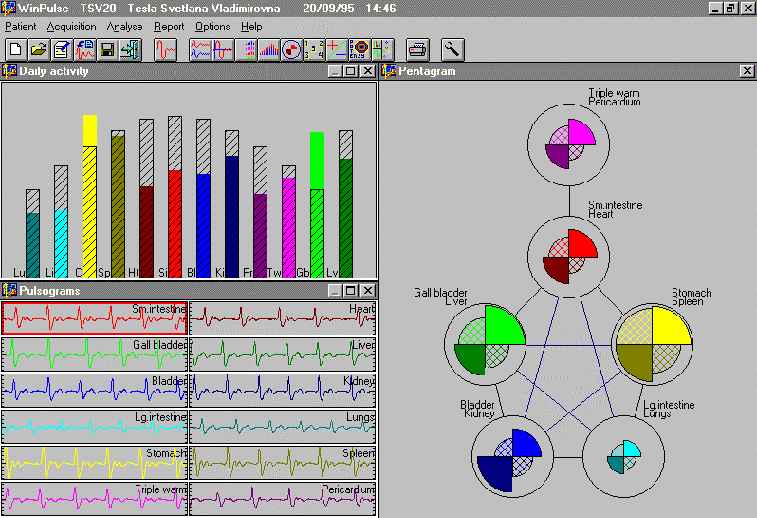
Task: Click the circular pie diagram icon
Action: click(x=292, y=49)
